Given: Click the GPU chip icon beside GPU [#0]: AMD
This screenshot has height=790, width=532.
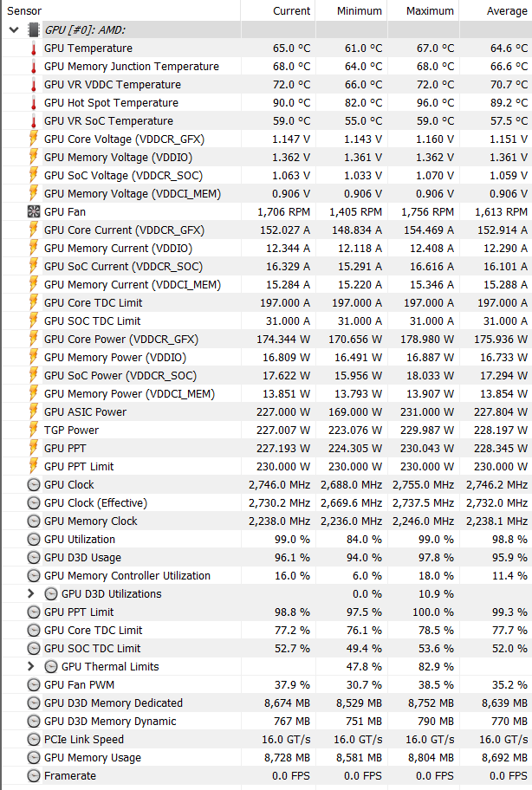Looking at the screenshot, I should (33, 29).
